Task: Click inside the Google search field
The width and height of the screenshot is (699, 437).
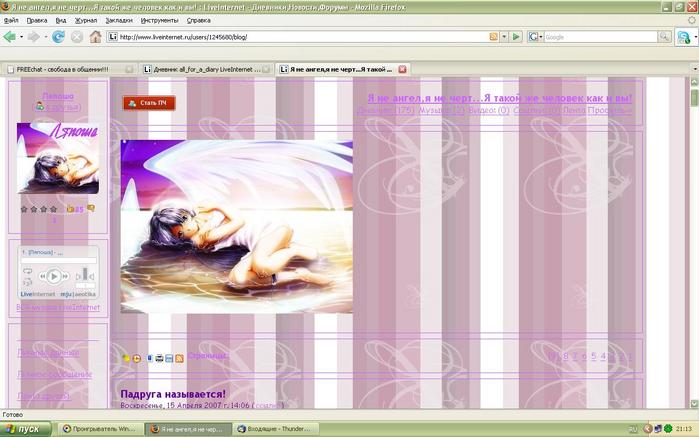Action: (x=600, y=37)
